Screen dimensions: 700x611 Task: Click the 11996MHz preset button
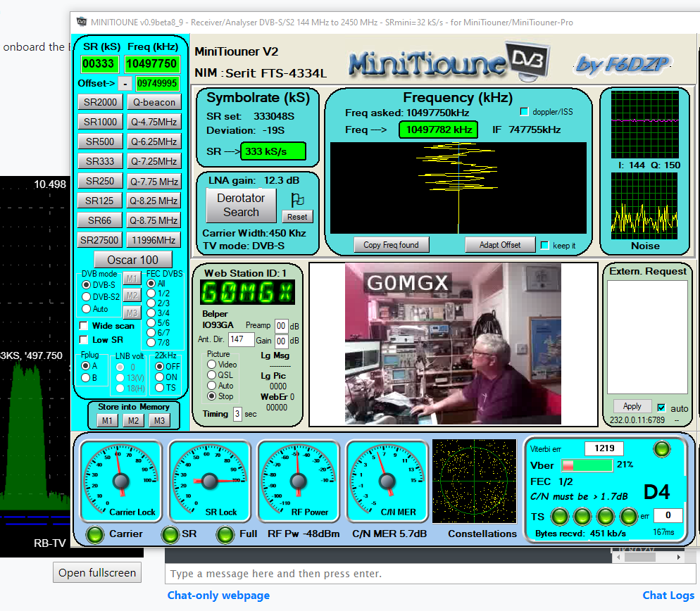(154, 240)
